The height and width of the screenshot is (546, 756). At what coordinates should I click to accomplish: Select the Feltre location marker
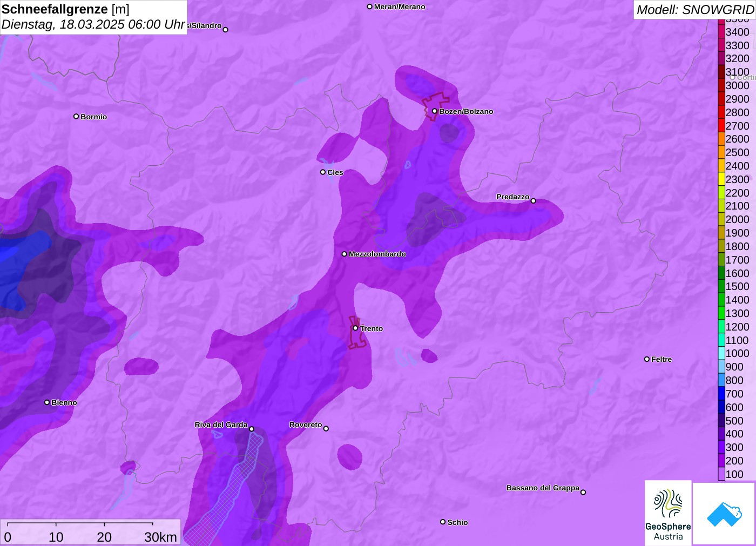click(647, 359)
